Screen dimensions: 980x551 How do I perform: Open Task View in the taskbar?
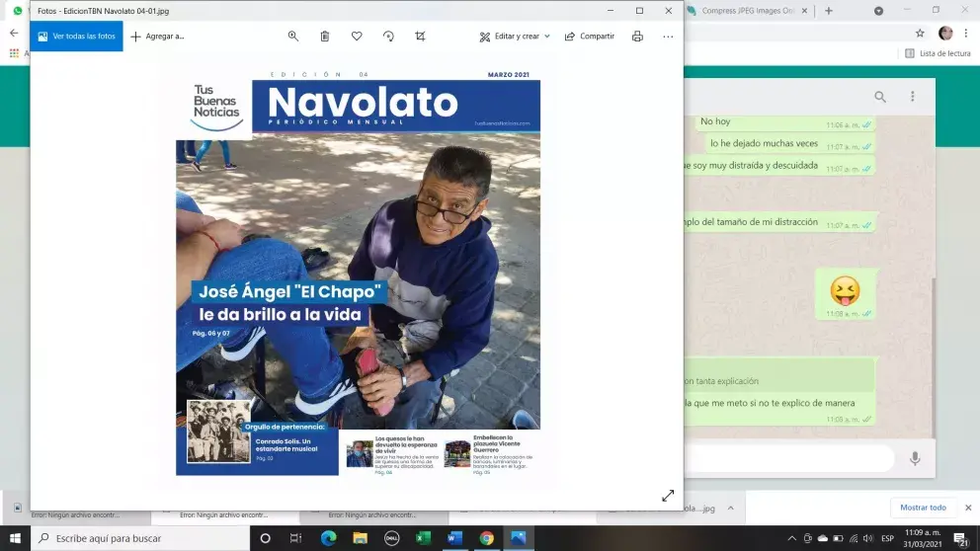295,538
